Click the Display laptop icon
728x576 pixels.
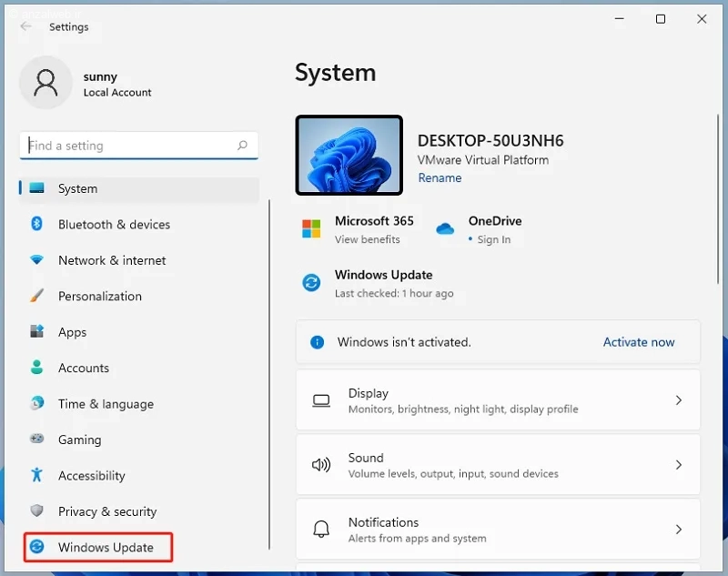(321, 400)
